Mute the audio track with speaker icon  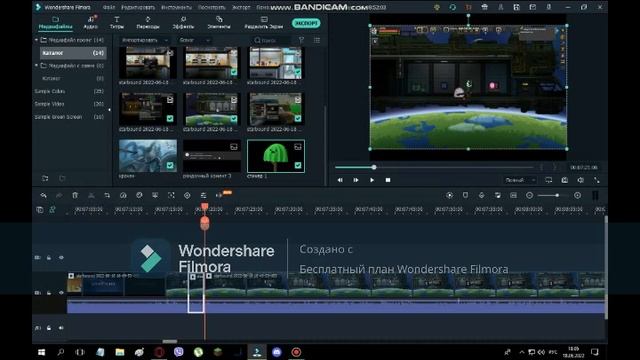click(61, 328)
